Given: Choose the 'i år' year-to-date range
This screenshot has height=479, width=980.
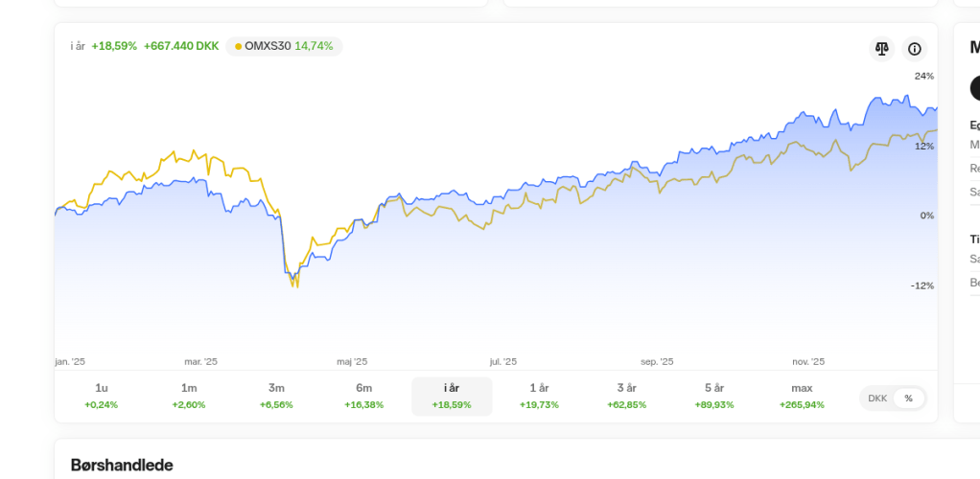Looking at the screenshot, I should click(452, 396).
